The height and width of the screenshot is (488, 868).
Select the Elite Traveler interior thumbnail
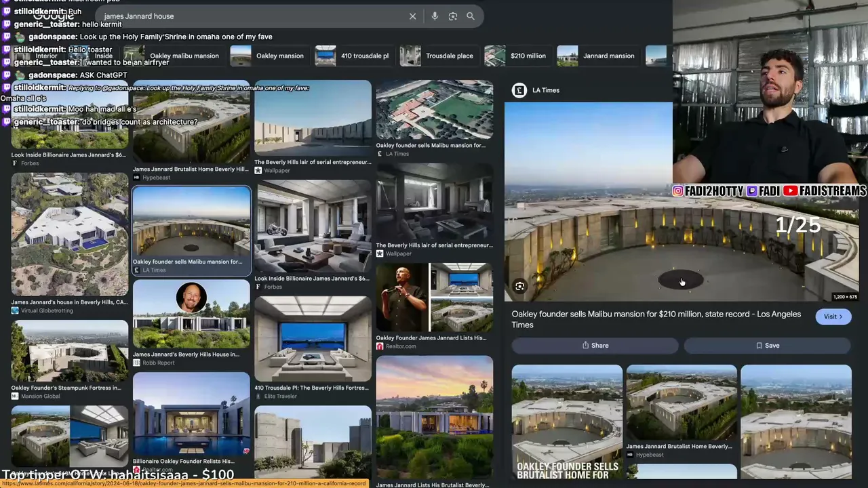click(x=313, y=339)
